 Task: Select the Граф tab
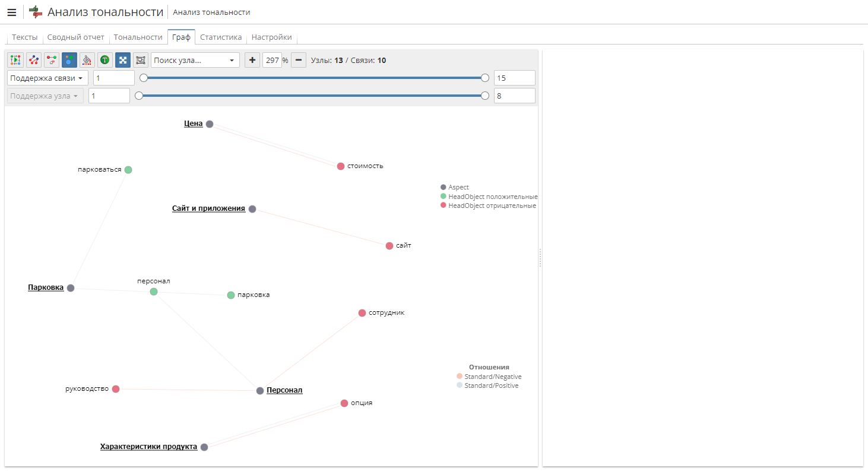click(181, 37)
